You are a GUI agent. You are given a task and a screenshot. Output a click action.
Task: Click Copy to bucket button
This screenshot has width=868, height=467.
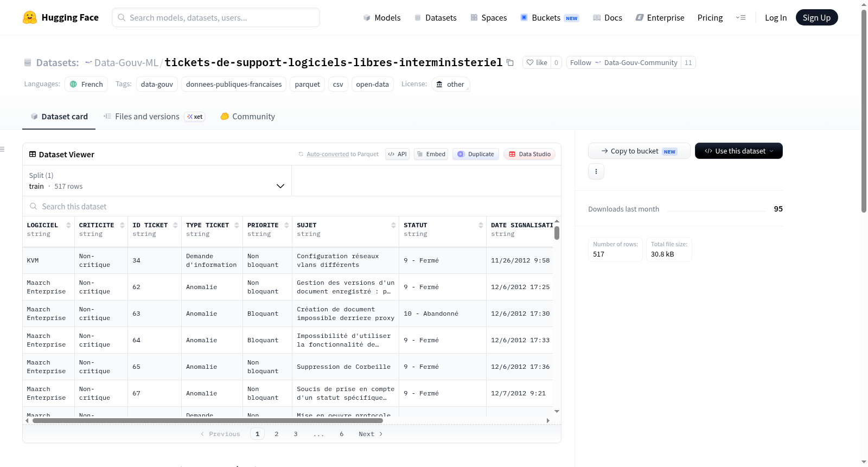click(639, 151)
